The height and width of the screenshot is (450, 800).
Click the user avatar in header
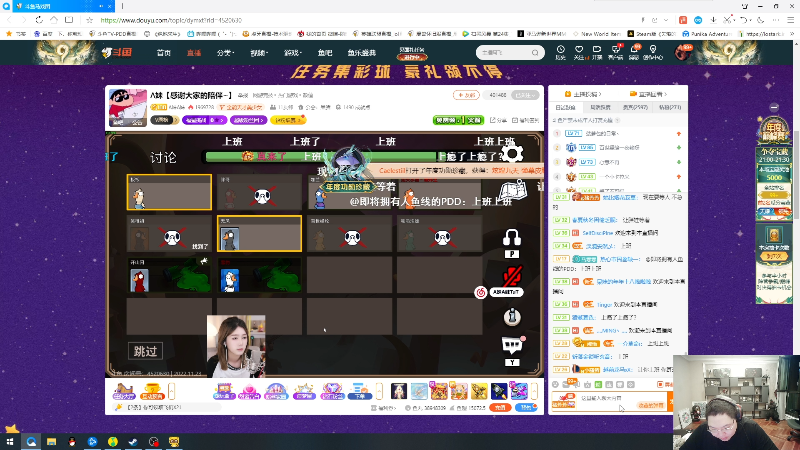683,53
